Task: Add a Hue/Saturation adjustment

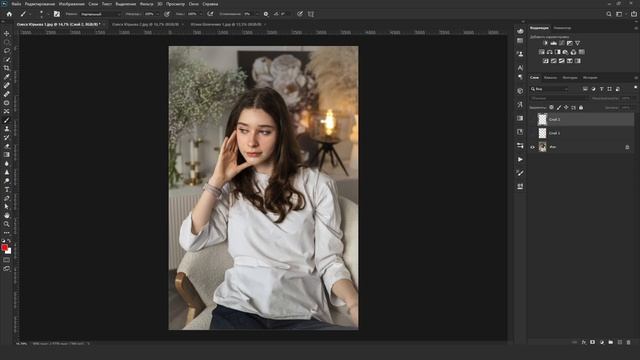Action: tap(542, 52)
